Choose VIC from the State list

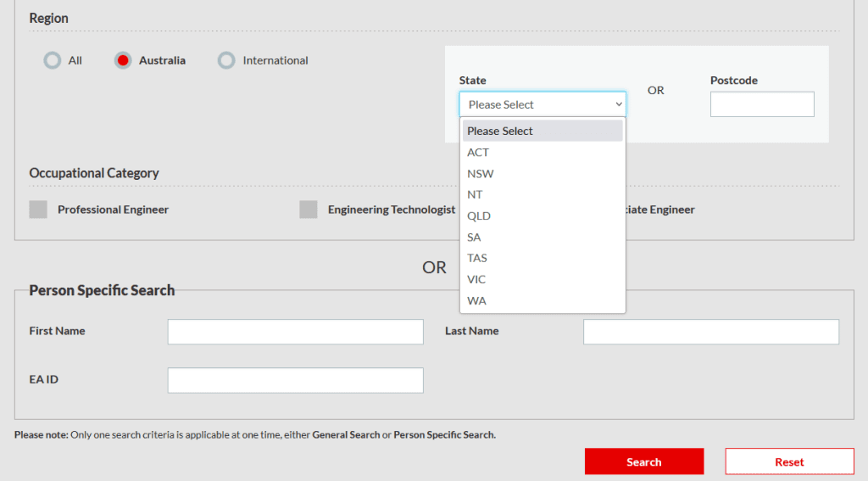tap(542, 279)
